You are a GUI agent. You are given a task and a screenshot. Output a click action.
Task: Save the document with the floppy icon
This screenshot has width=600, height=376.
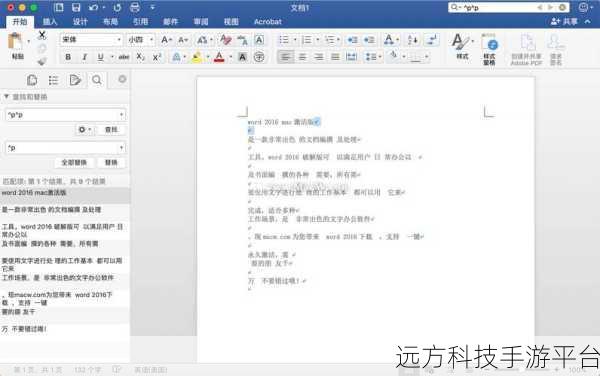(x=76, y=7)
